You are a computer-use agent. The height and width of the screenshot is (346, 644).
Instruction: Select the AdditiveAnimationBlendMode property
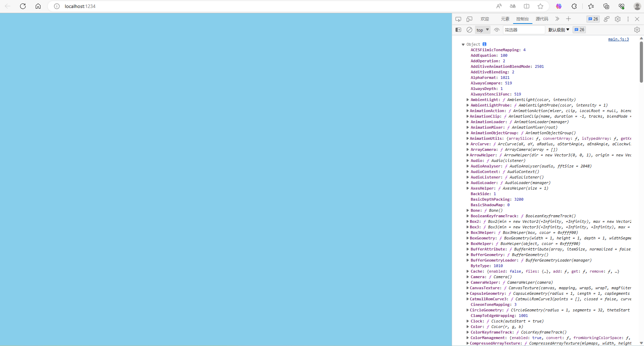coord(507,66)
